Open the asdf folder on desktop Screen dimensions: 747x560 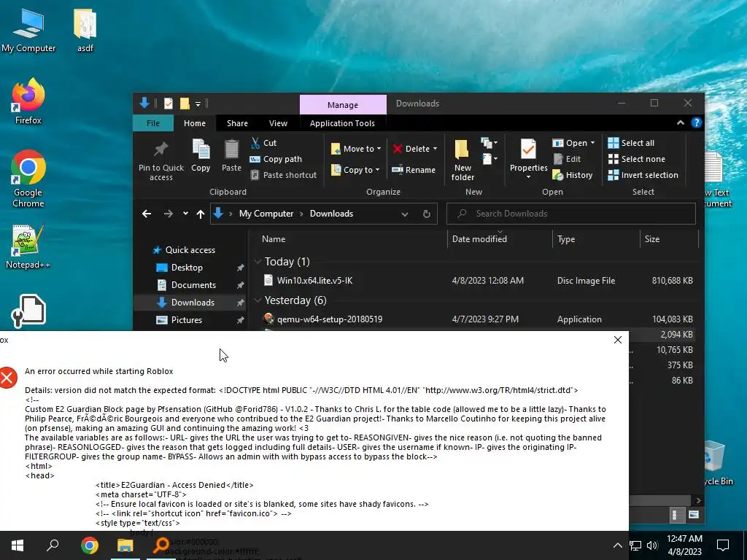coord(85,29)
